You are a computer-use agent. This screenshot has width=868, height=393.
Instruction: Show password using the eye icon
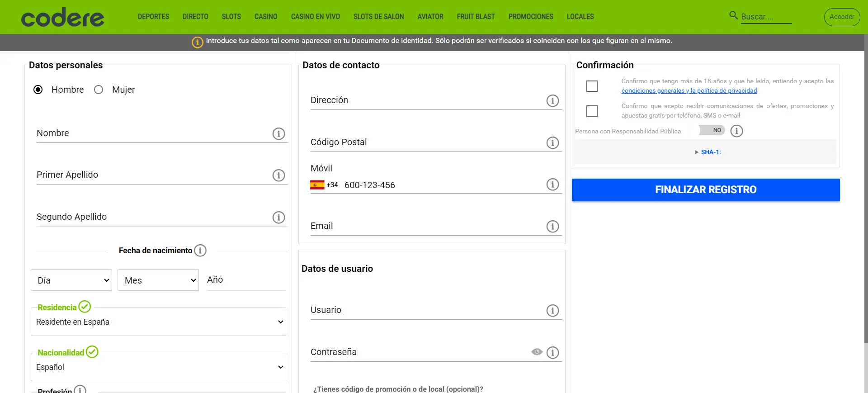(x=537, y=352)
